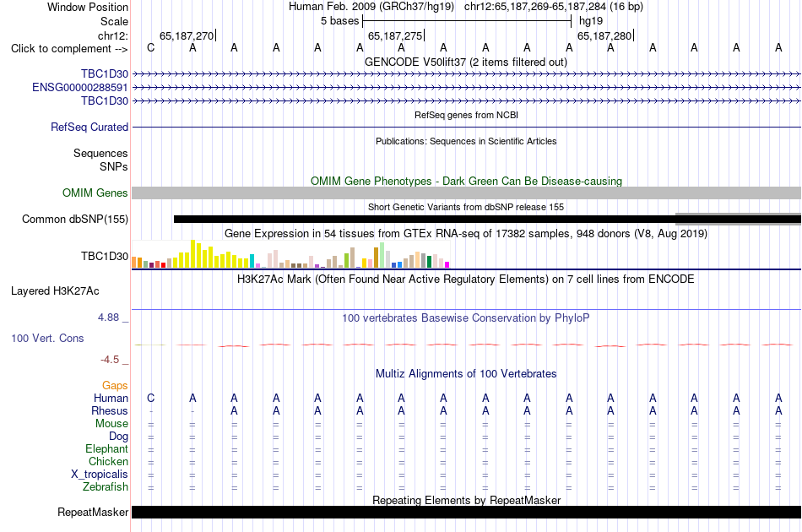The image size is (802, 532).
Task: Click the tallest yellow bar in GTEx chart
Action: [192, 253]
